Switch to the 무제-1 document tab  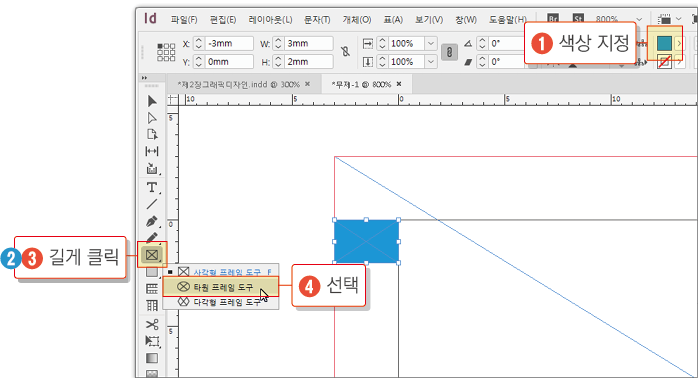click(361, 84)
